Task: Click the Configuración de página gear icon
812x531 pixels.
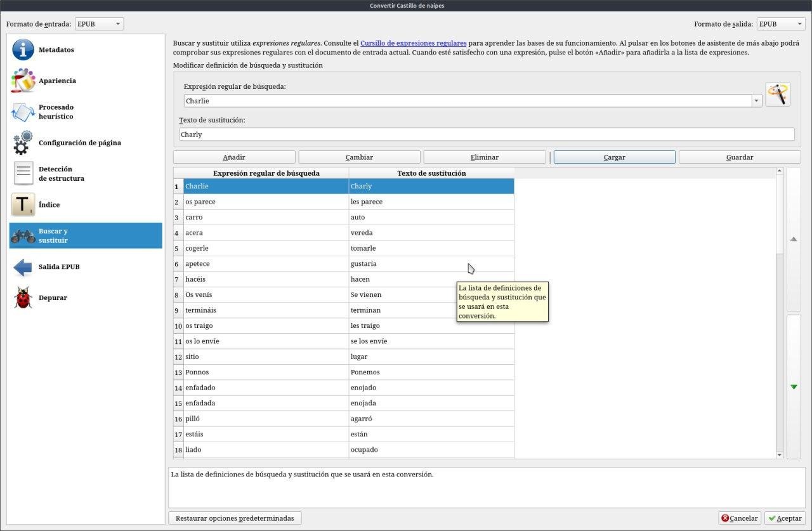Action: tap(23, 143)
